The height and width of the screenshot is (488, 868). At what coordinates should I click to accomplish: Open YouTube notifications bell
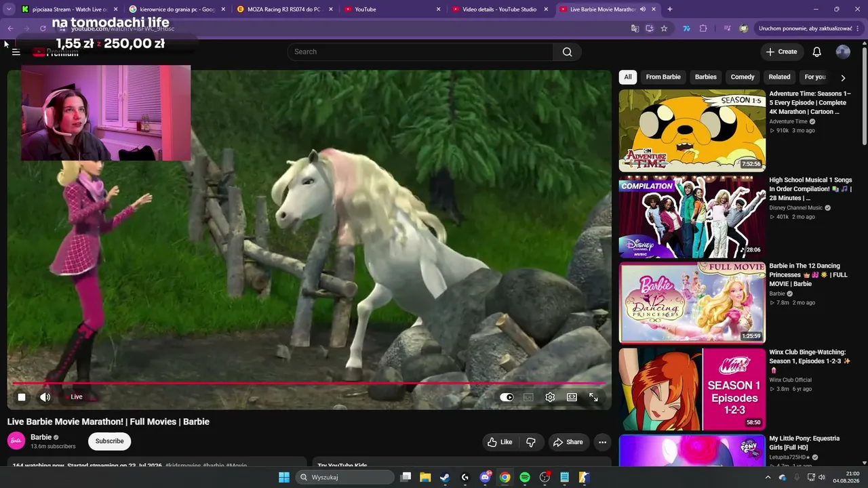tap(816, 52)
